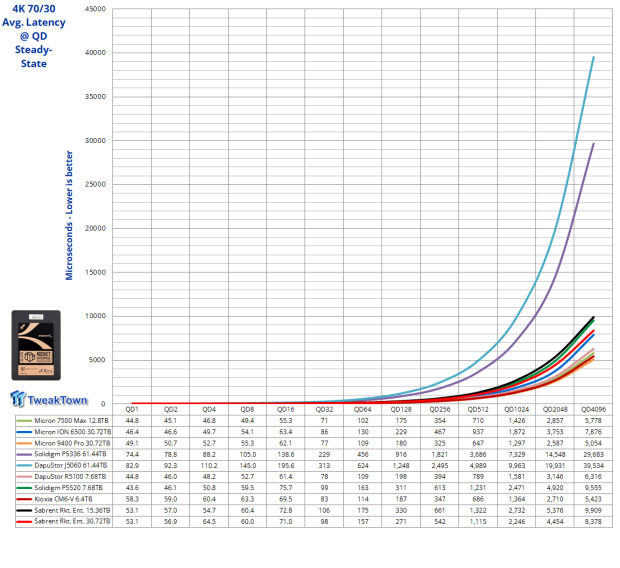Click the Sabrent Rocket SSD product image

[x=36, y=345]
